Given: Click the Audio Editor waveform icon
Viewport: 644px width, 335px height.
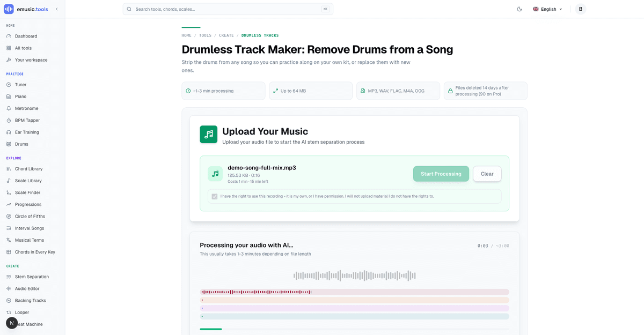Looking at the screenshot, I should [x=9, y=288].
